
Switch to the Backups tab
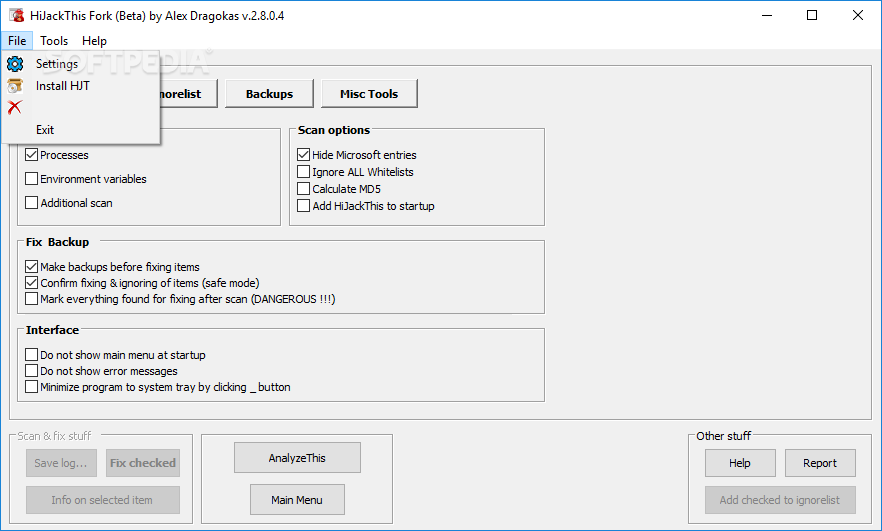[269, 94]
